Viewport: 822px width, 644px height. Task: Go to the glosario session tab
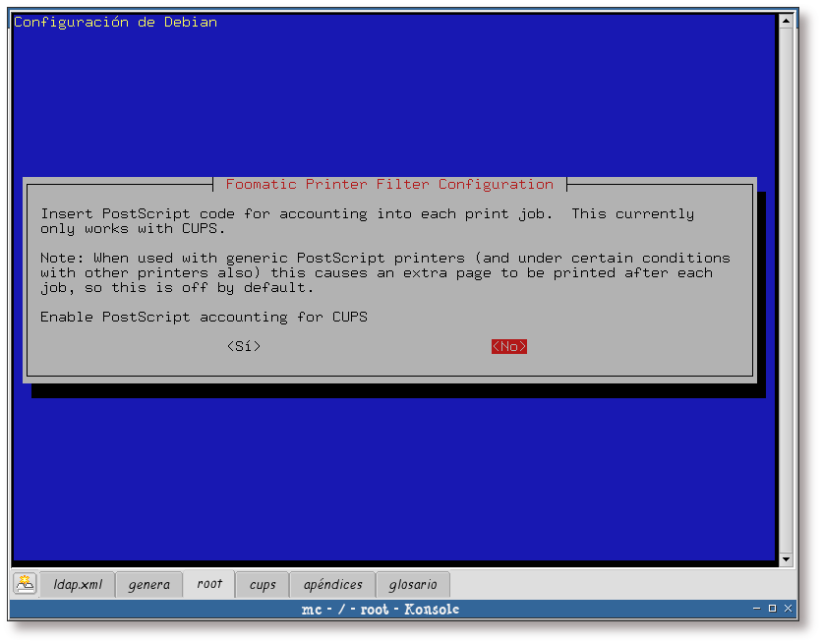pyautogui.click(x=412, y=584)
